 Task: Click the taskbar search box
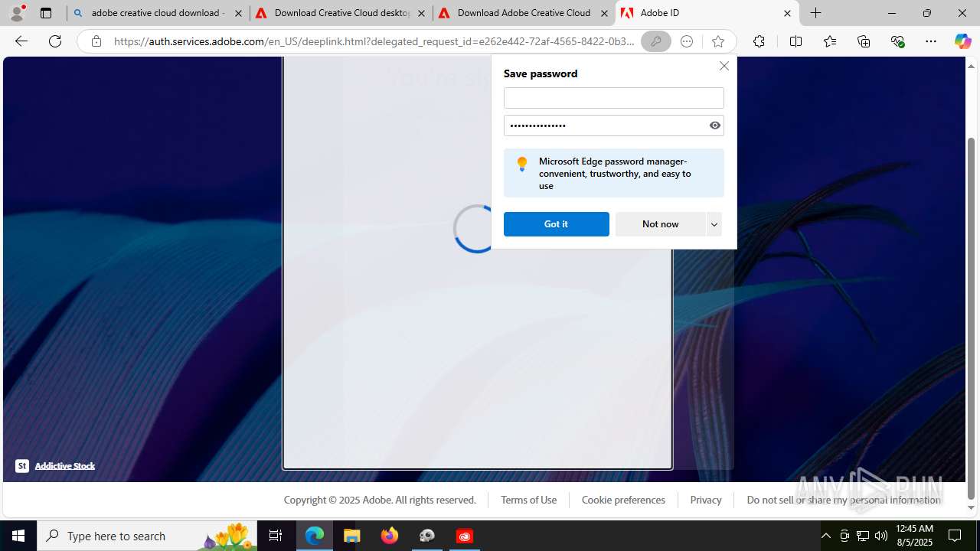(x=147, y=536)
